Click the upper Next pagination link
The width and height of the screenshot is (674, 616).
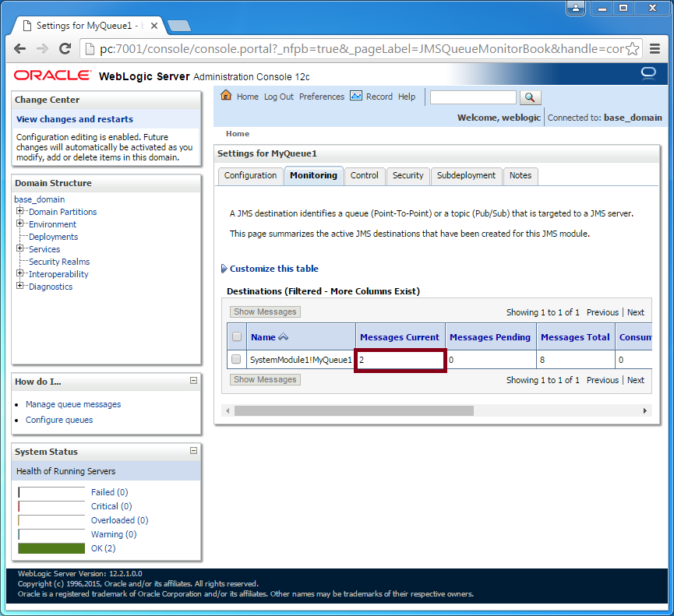coord(636,312)
